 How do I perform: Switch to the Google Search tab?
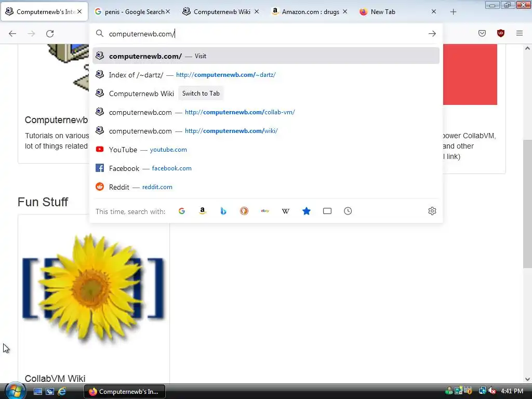pos(132,11)
